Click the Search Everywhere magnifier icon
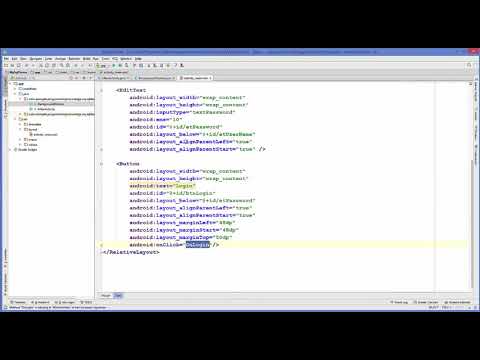This screenshot has height=360, width=480. coord(469,66)
